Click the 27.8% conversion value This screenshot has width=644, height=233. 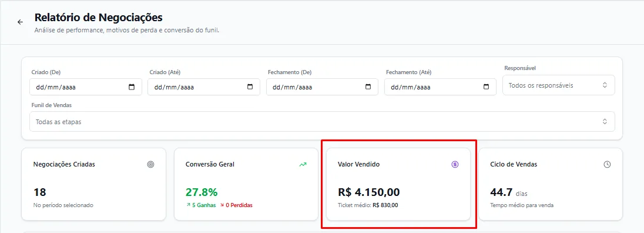202,192
